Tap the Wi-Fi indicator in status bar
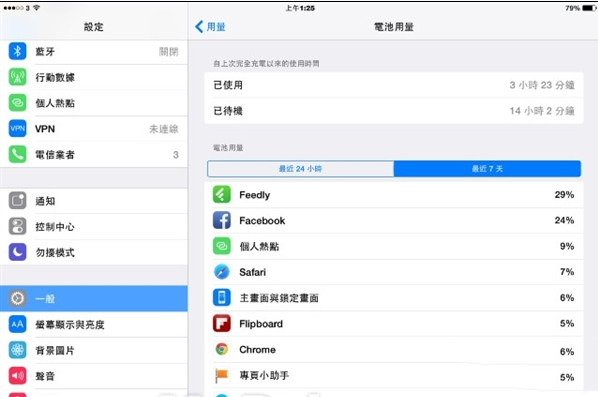The height and width of the screenshot is (397, 598). [x=37, y=8]
